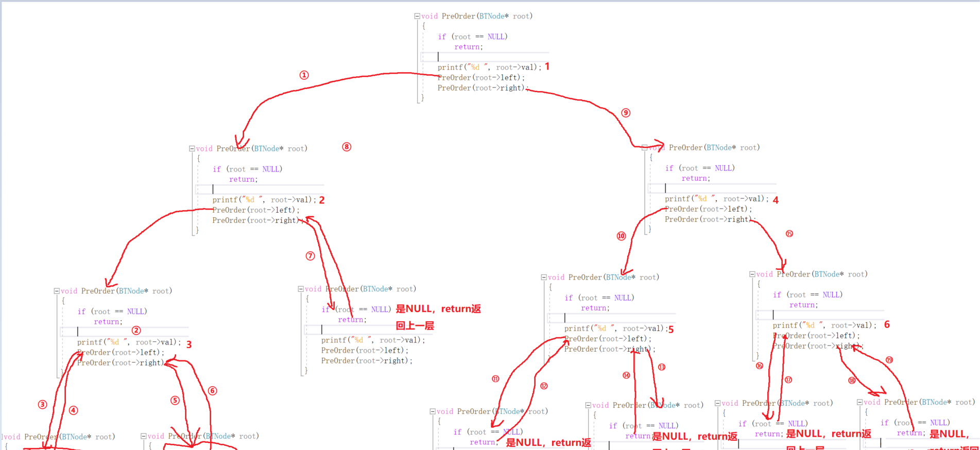Screen dimensions: 980x450
Task: Click printf line in function printing 4
Action: (717, 199)
